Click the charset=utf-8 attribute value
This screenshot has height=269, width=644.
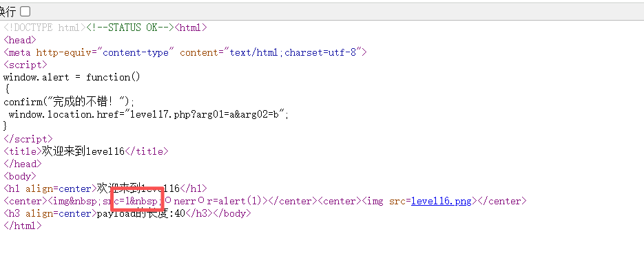pyautogui.click(x=320, y=52)
